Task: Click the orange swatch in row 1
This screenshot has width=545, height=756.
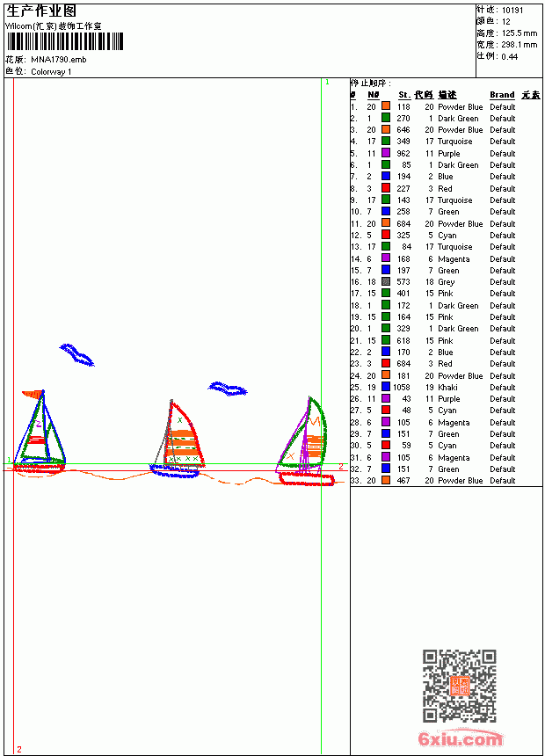Action: click(386, 106)
